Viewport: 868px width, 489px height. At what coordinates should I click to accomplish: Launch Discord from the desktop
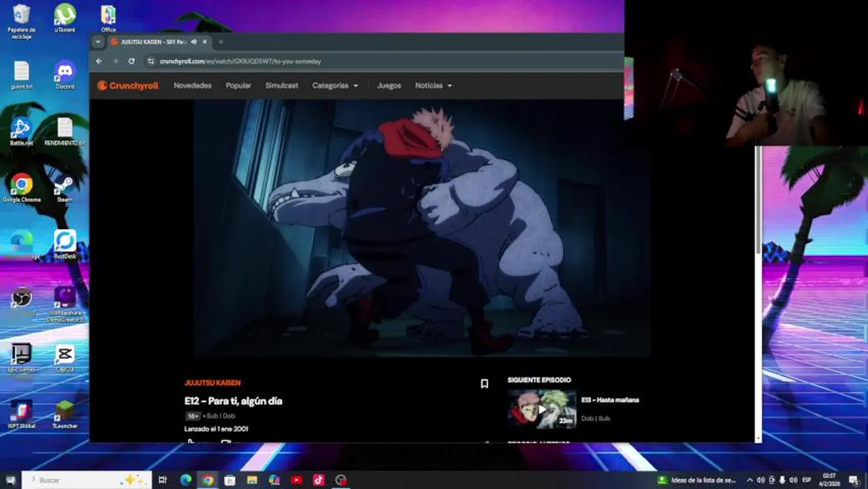65,75
